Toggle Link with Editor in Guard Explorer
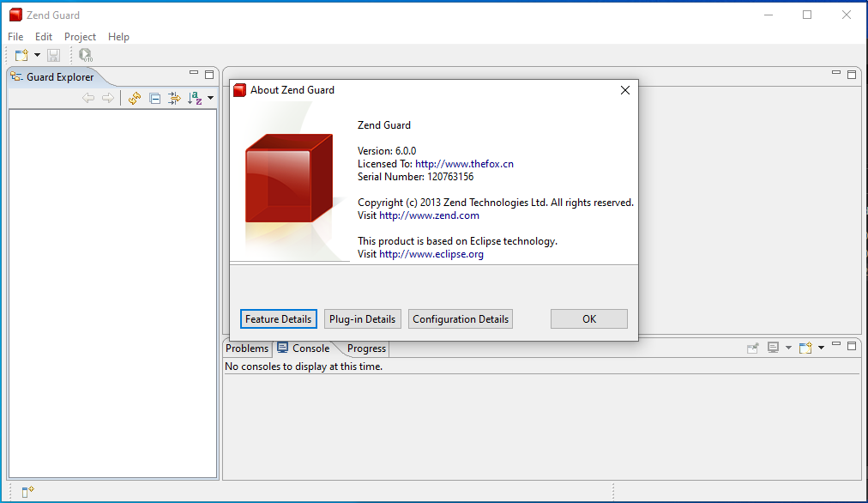The image size is (868, 503). click(174, 99)
